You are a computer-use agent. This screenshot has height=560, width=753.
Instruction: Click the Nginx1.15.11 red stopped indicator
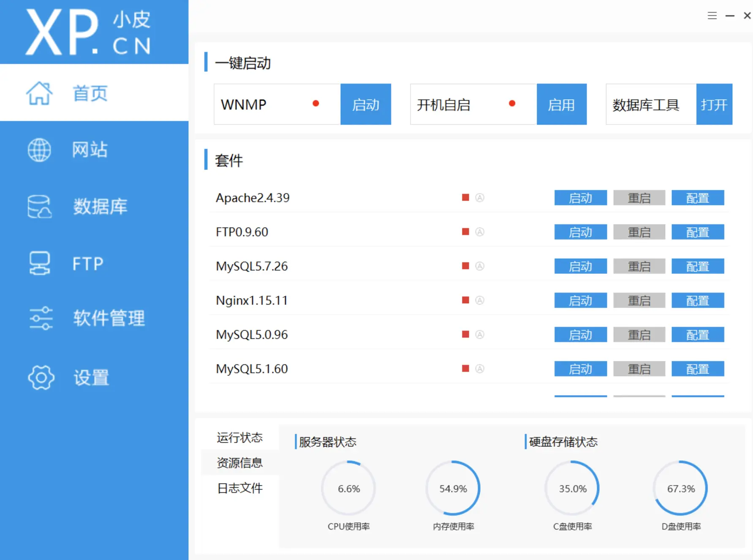pos(465,300)
